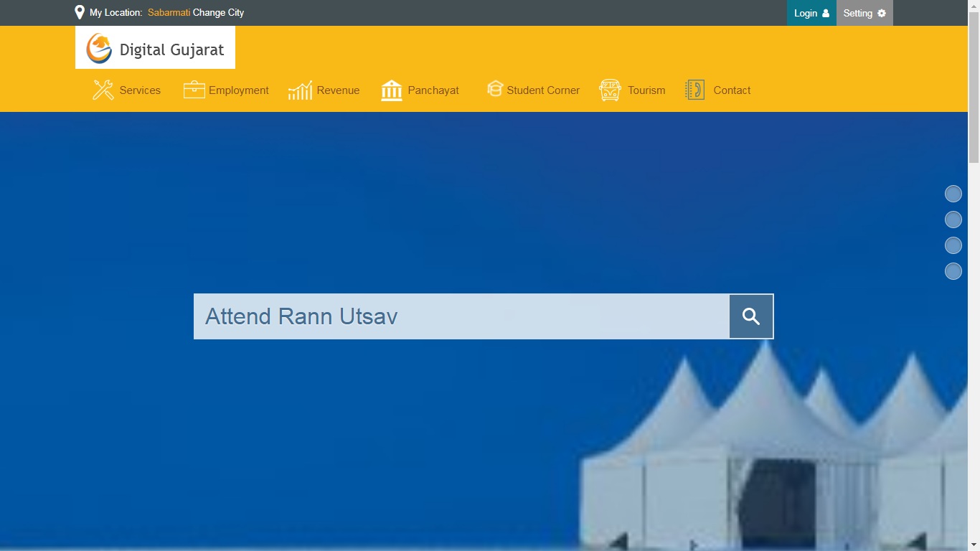The image size is (980, 551).
Task: Select the last carousel navigation dot
Action: pos(953,271)
